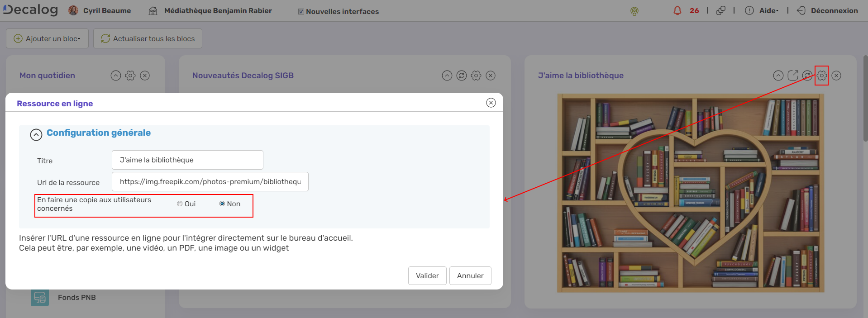Click the Fonds PNB icon
Viewport: 868px width, 318px height.
pos(40,297)
